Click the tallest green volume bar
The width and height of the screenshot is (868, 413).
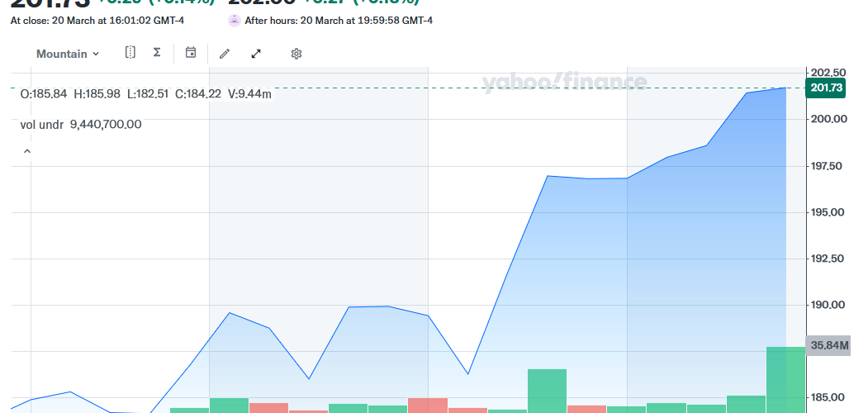(x=785, y=379)
